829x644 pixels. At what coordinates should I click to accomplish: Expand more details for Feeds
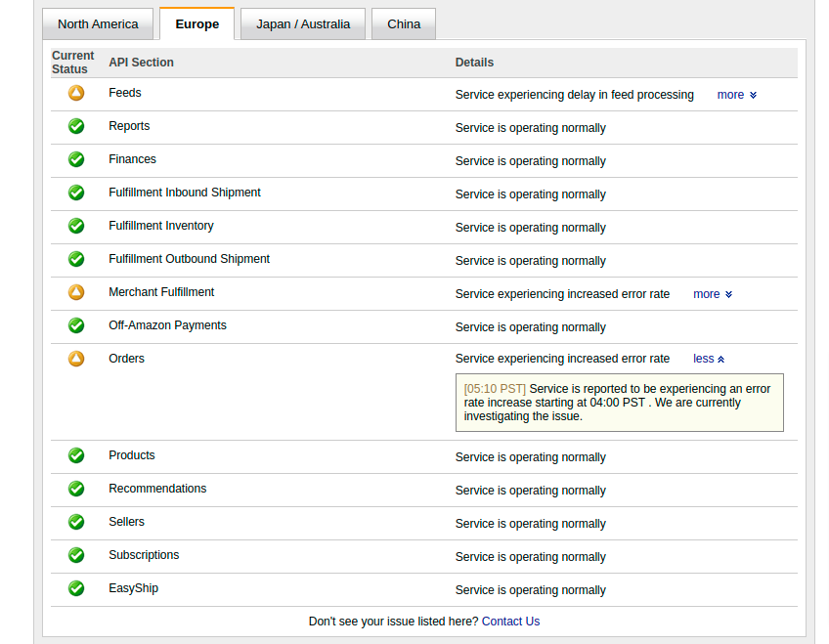click(736, 95)
